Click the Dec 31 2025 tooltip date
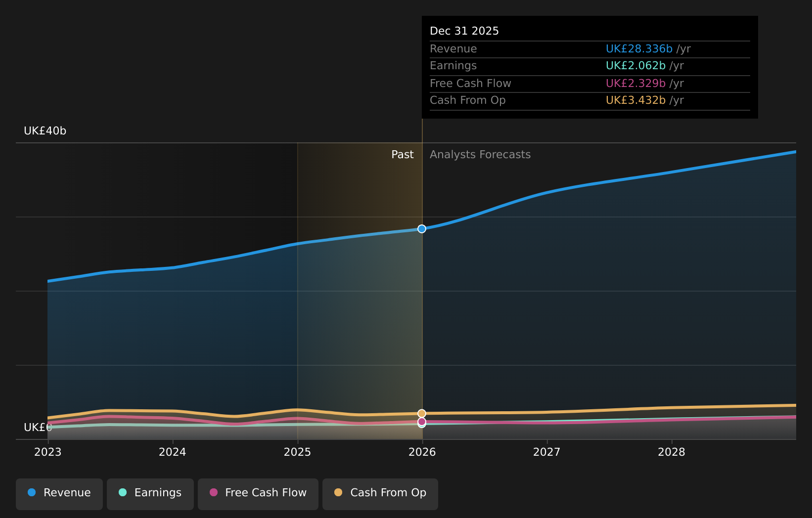 [464, 31]
